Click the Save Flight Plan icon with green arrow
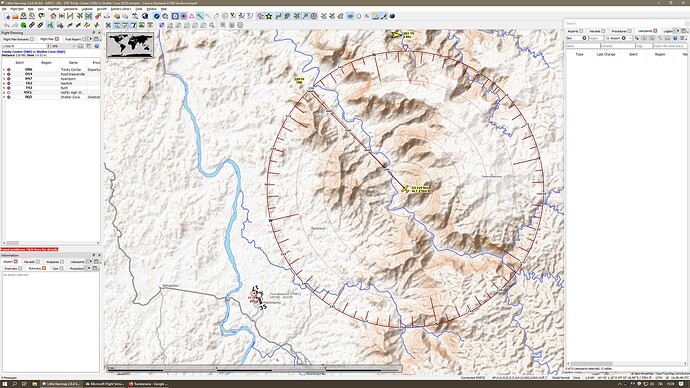The width and height of the screenshot is (690, 388). (23, 16)
